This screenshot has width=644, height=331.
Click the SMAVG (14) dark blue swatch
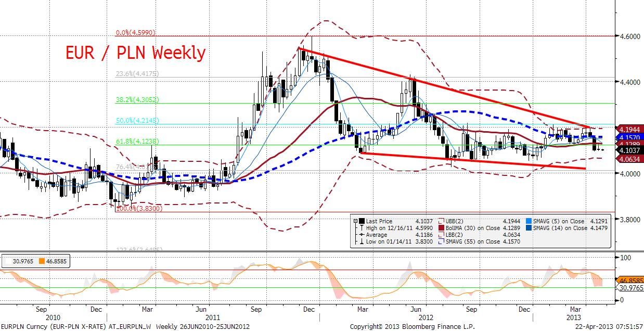coord(529,228)
